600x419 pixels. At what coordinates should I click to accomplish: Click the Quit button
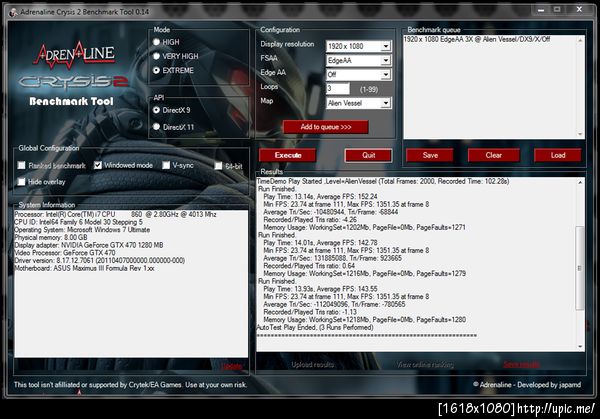click(368, 155)
